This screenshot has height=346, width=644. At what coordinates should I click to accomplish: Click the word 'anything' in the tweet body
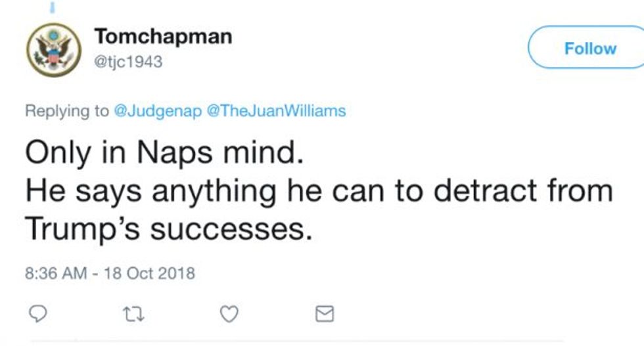click(214, 192)
